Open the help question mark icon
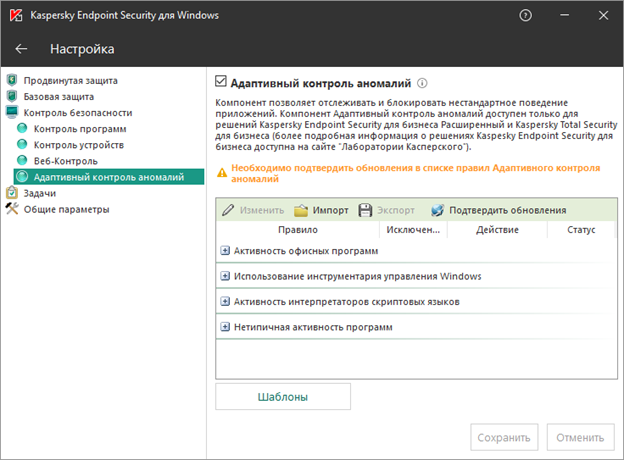The image size is (625, 461). pos(526,16)
